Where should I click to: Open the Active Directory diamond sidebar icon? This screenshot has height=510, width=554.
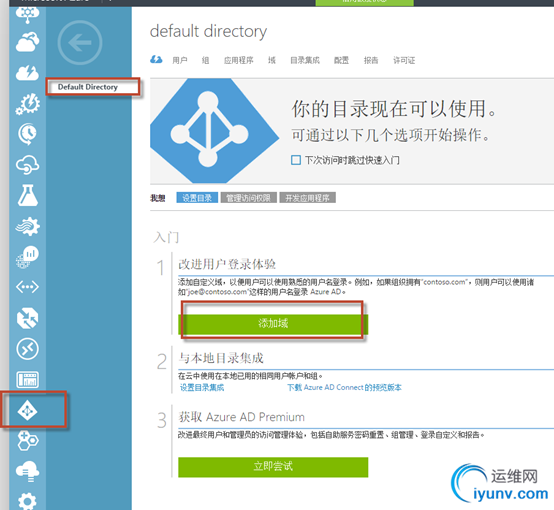pos(28,411)
